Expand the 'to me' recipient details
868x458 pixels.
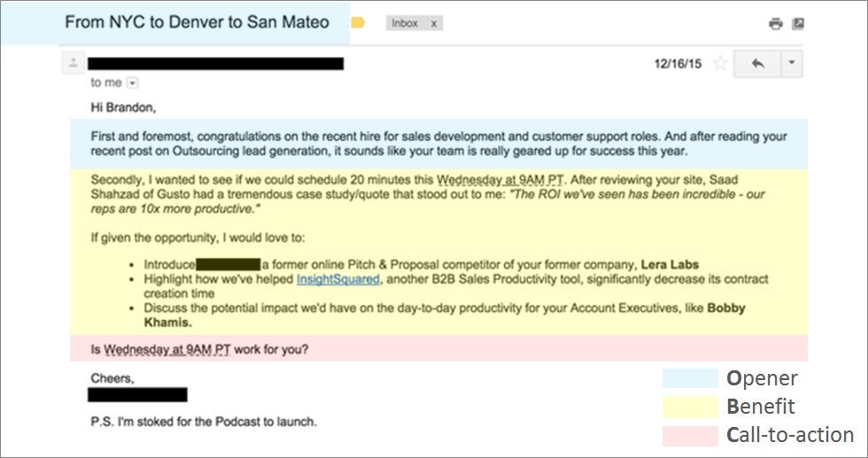point(132,83)
